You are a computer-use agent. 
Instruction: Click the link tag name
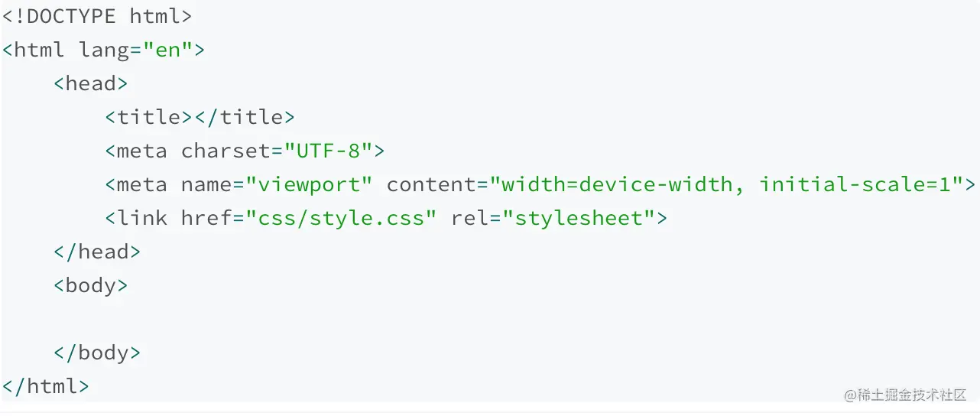tap(142, 218)
